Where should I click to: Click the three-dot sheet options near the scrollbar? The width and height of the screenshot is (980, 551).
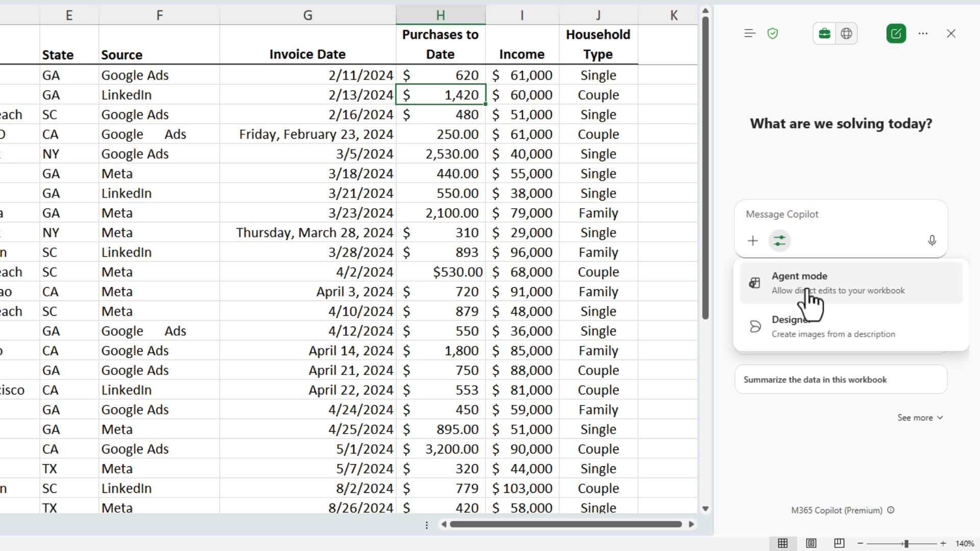point(427,524)
